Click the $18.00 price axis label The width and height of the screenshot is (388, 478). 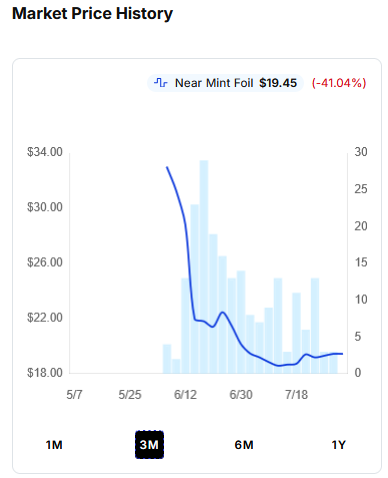coord(45,373)
